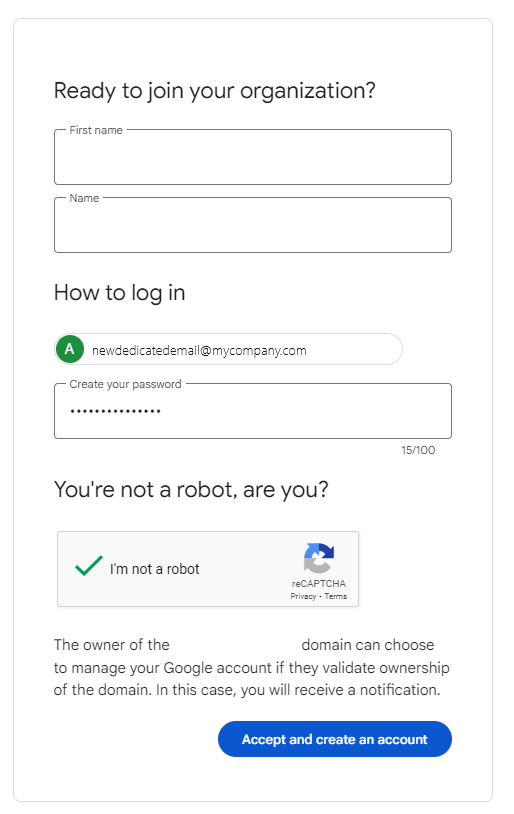Toggle the I'm not a robot checkmark

pyautogui.click(x=89, y=566)
